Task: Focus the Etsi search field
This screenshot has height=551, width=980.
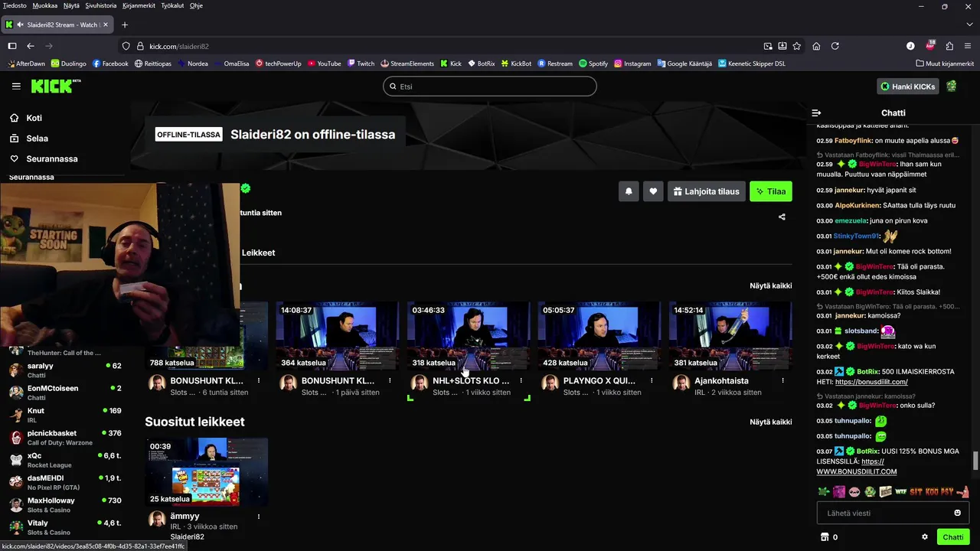Action: (490, 86)
